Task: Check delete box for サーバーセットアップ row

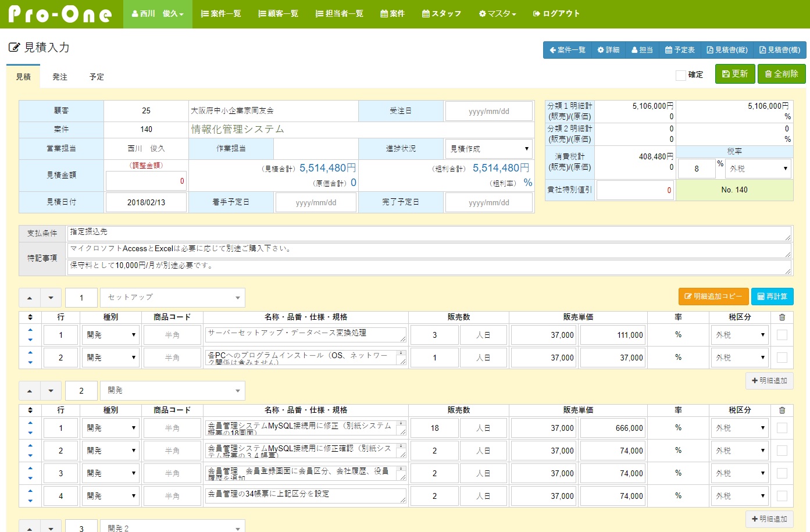Action: click(x=782, y=335)
